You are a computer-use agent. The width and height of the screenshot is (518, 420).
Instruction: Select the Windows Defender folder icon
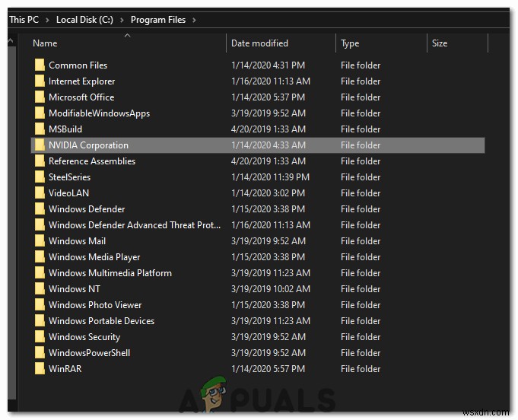pos(40,208)
